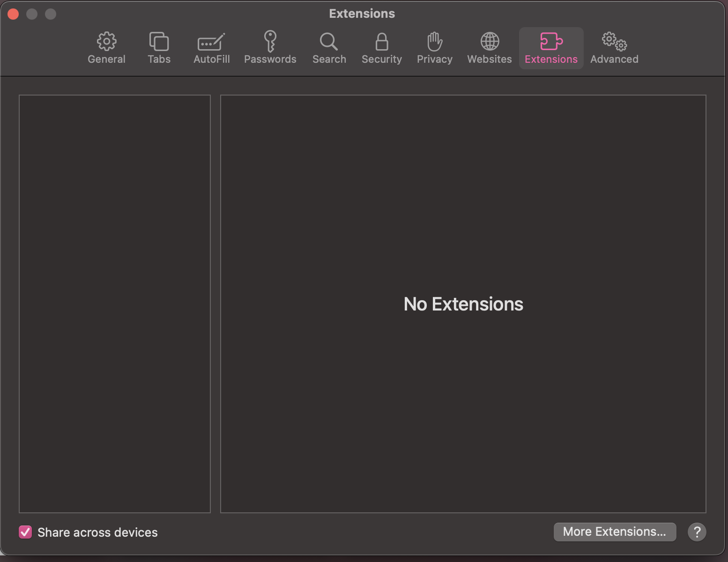This screenshot has width=728, height=562.
Task: Open the General preferences pane
Action: [x=106, y=47]
